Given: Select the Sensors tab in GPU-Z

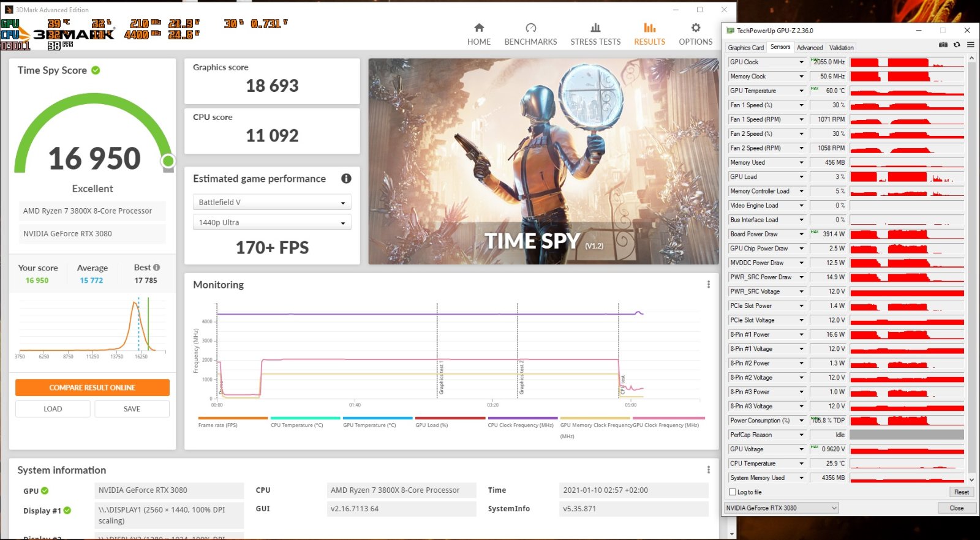Looking at the screenshot, I should point(780,47).
